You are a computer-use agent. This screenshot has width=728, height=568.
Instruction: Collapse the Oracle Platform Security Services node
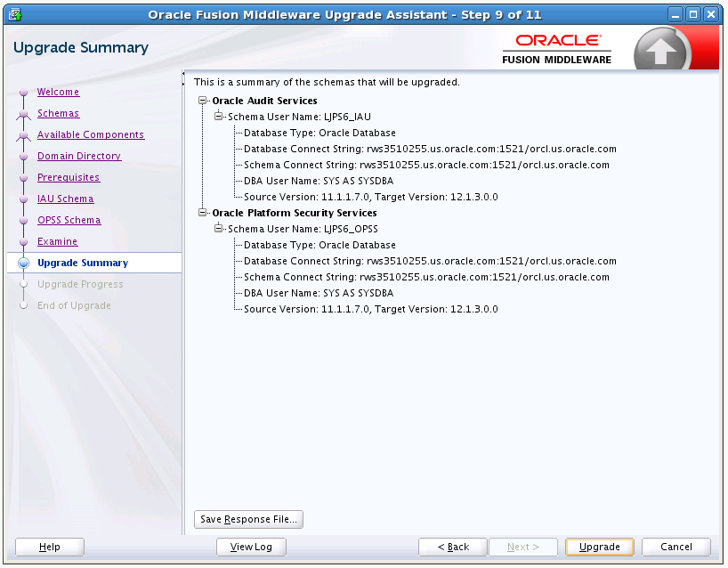[x=202, y=212]
